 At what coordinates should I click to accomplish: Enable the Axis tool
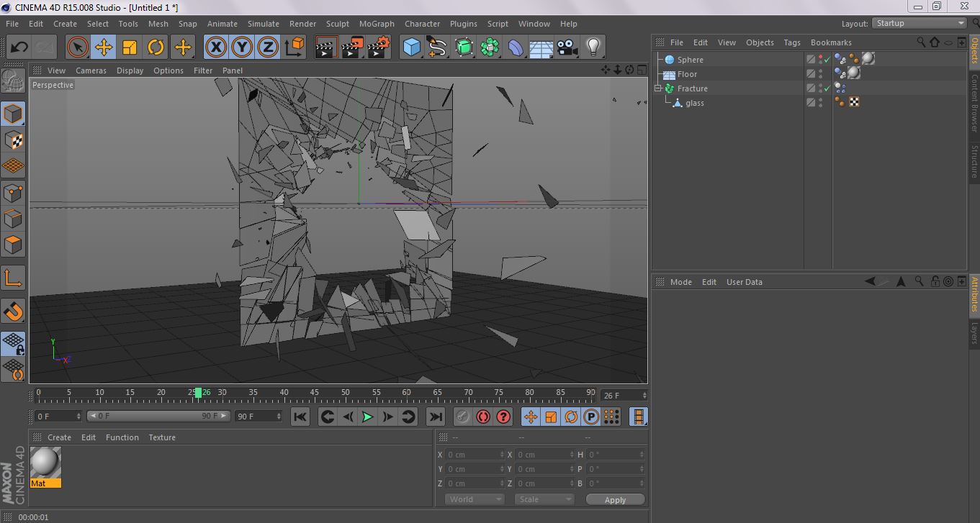[14, 278]
